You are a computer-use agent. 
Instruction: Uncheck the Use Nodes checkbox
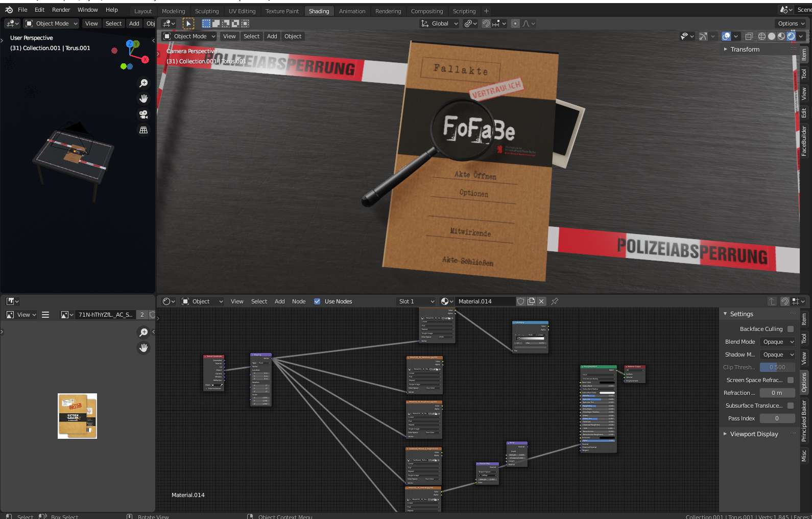pyautogui.click(x=317, y=301)
